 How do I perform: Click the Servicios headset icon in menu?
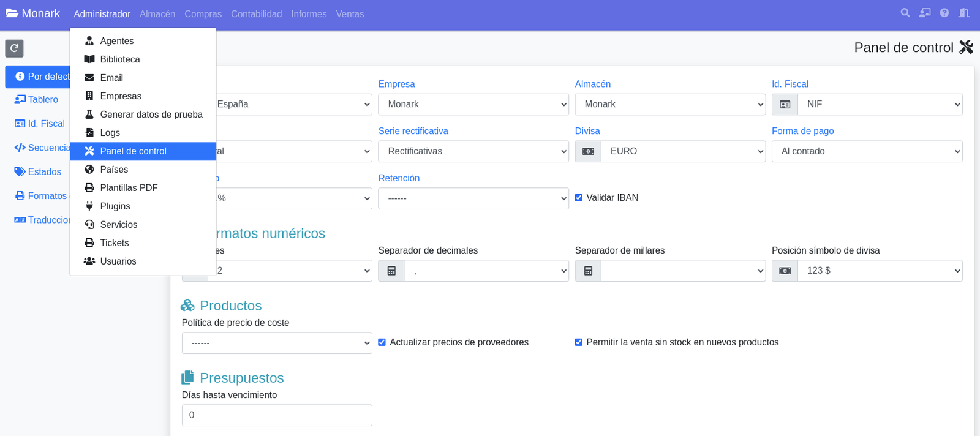pyautogui.click(x=89, y=225)
